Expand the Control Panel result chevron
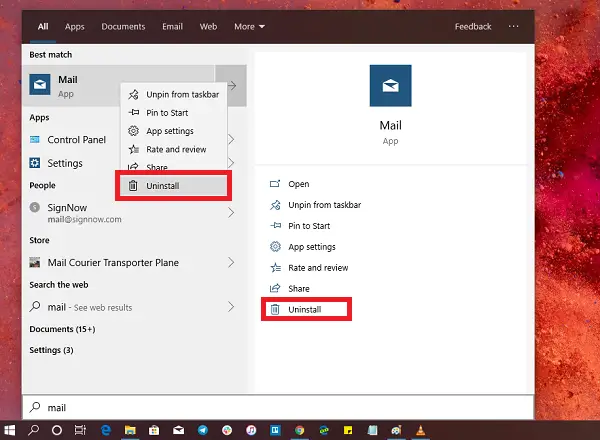The image size is (600, 440). tap(231, 139)
